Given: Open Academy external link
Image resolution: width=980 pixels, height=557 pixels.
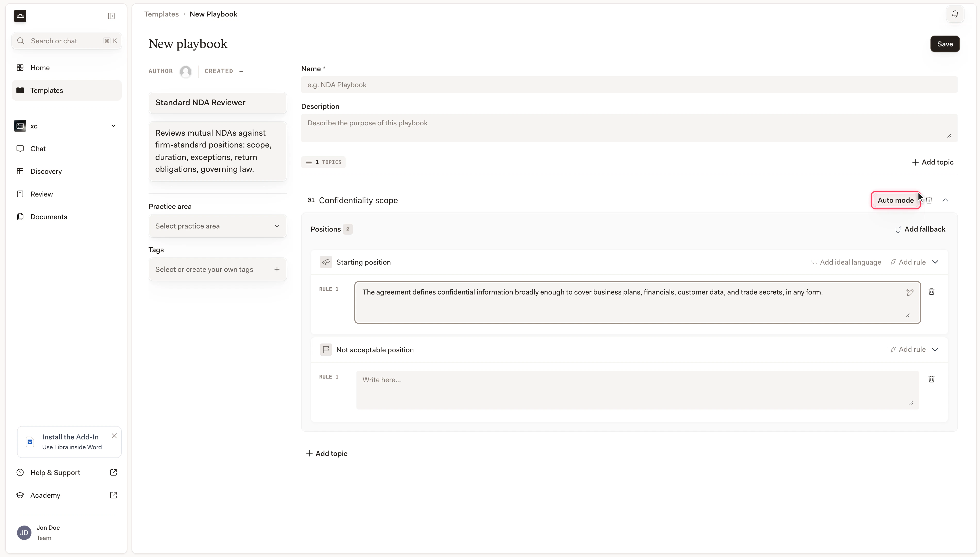Looking at the screenshot, I should (x=114, y=495).
